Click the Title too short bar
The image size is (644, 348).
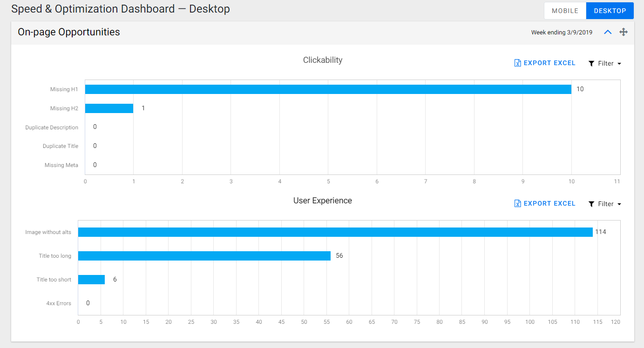coord(91,280)
